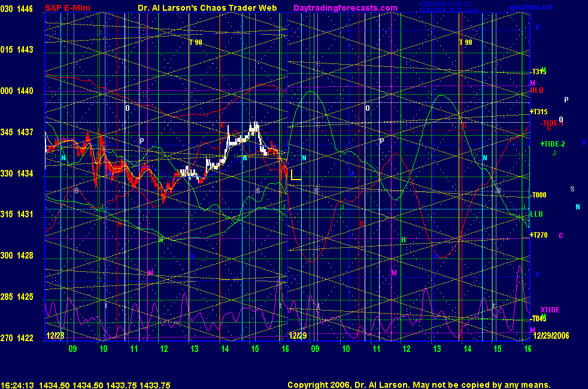
Task: Click the '12/29/2006' date label
Action: 551,335
